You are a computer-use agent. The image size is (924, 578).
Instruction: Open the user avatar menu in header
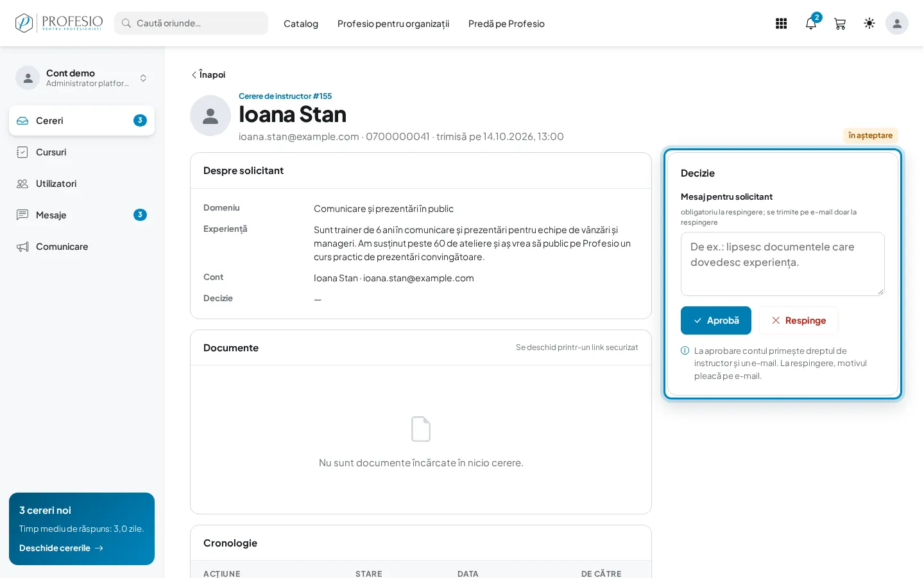coord(897,23)
